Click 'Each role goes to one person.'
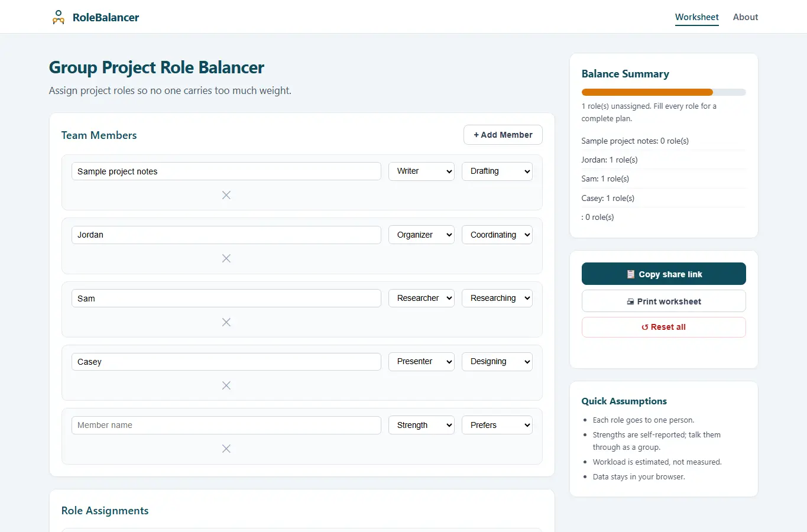This screenshot has width=807, height=532. (644, 420)
